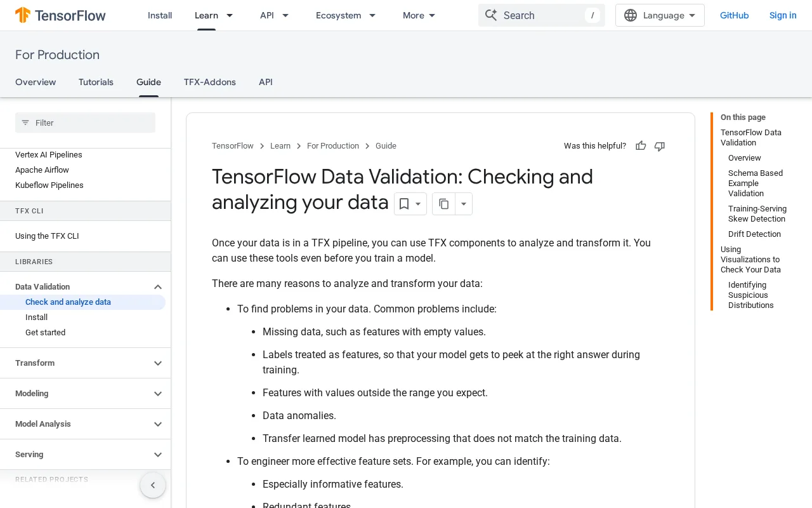Screen dimensions: 812x508
Task: Expand the Transform section
Action: point(158,363)
